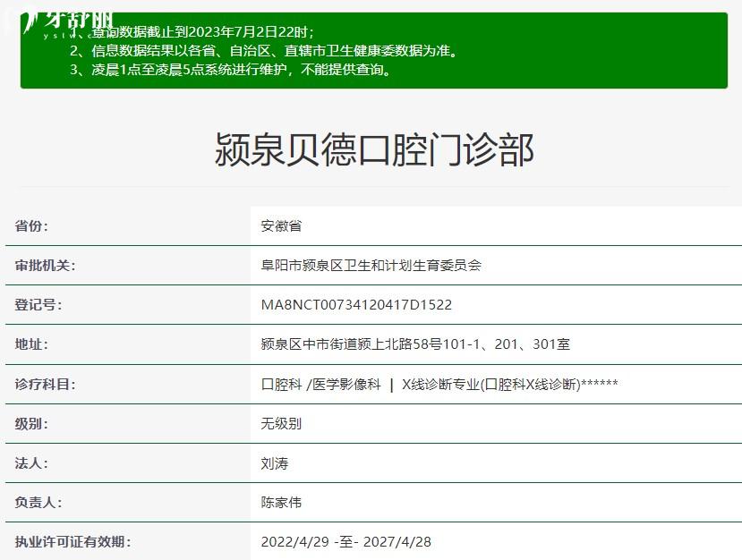Select legal person name 刘涛

point(275,463)
